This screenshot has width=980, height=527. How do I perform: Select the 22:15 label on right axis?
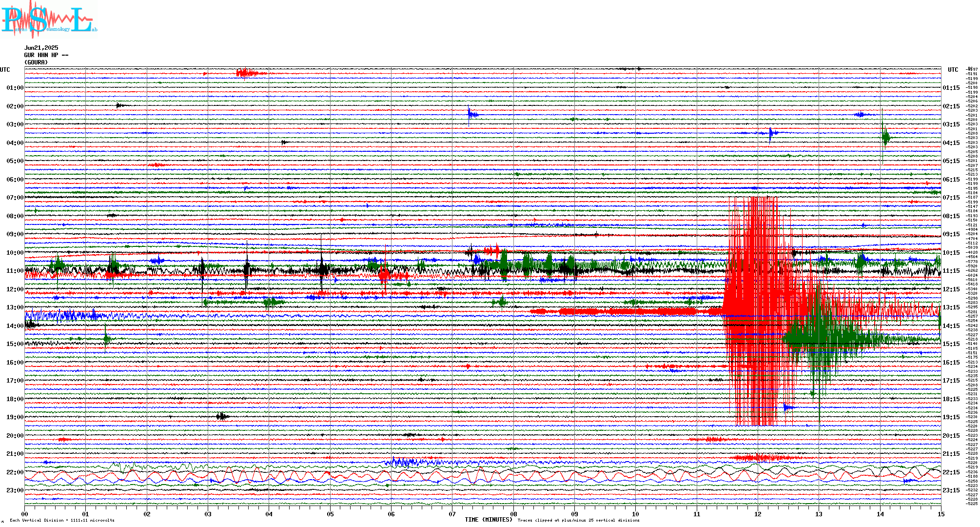tap(951, 472)
